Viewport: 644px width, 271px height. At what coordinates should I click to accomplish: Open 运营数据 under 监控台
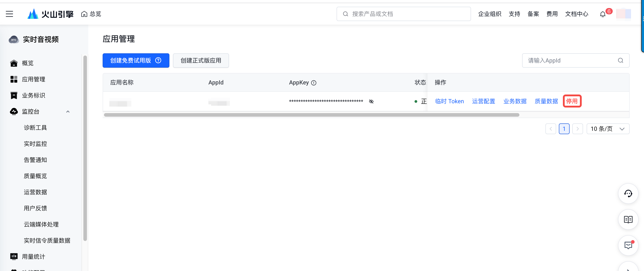[x=35, y=192]
